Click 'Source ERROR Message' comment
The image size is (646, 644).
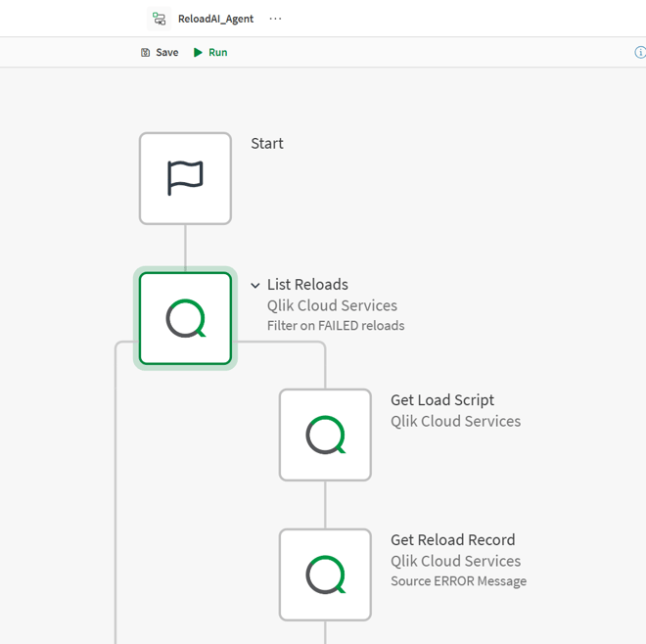pyautogui.click(x=458, y=581)
